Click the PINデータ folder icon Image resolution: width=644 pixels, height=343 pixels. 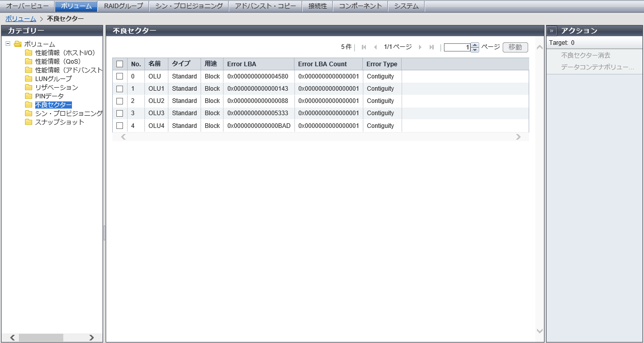click(x=29, y=96)
